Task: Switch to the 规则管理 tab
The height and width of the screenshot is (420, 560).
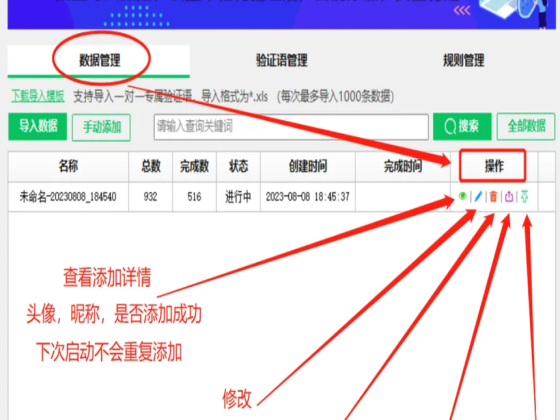Action: (x=464, y=60)
